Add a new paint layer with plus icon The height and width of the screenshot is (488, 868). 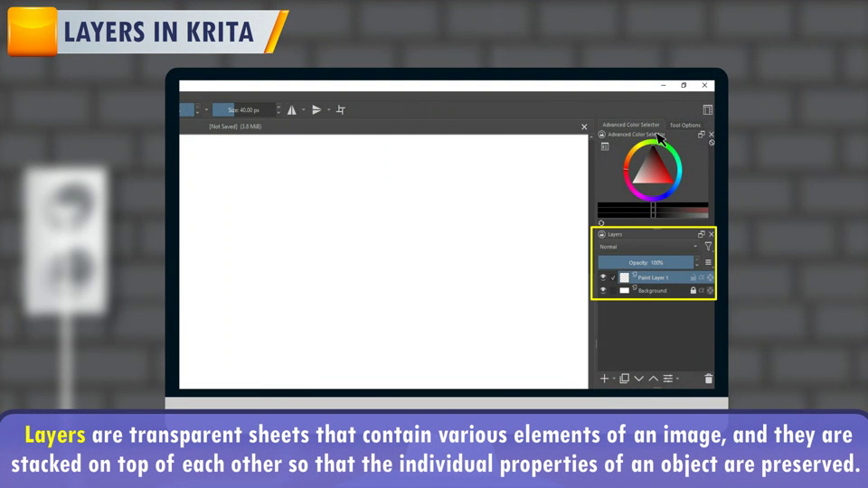pos(605,379)
